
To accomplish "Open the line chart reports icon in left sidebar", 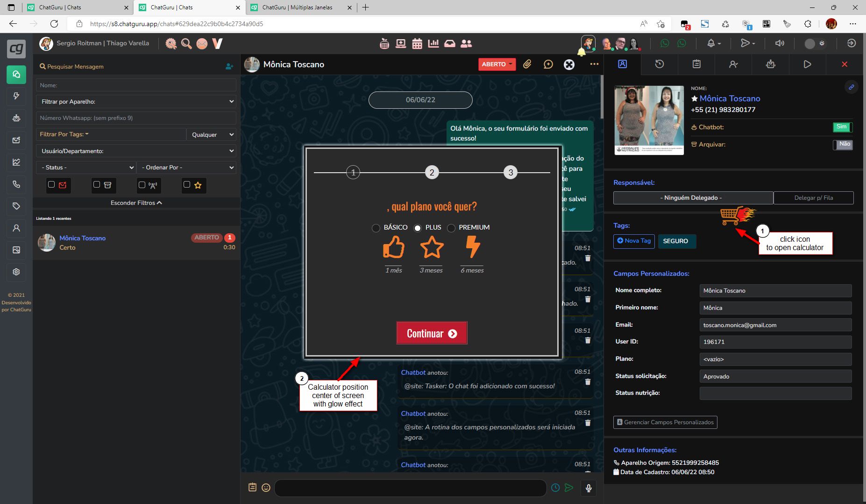I will [16, 162].
